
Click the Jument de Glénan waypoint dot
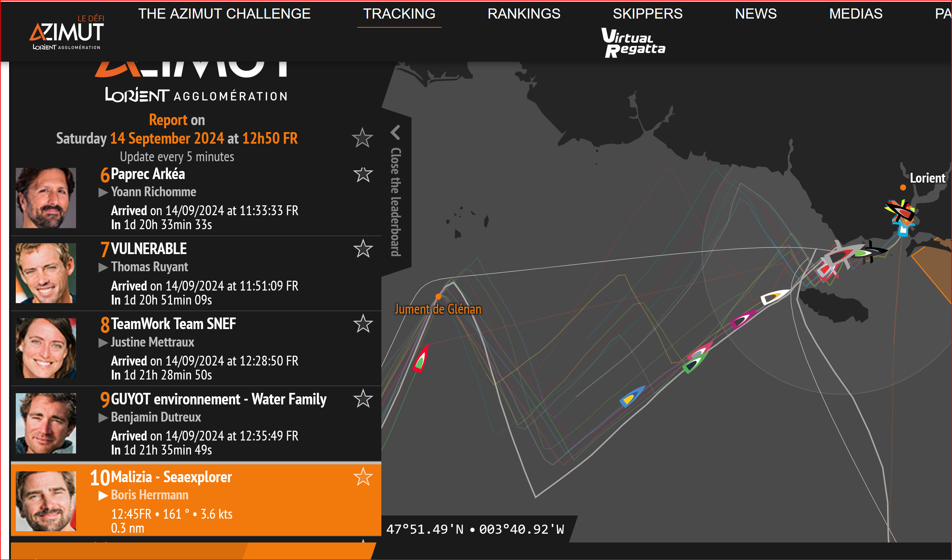pyautogui.click(x=438, y=297)
